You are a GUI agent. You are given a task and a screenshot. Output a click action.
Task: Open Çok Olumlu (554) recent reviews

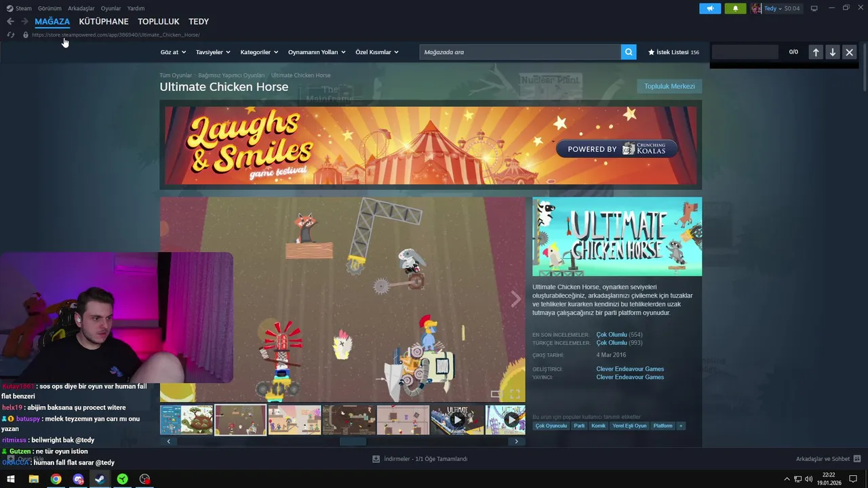(x=619, y=335)
